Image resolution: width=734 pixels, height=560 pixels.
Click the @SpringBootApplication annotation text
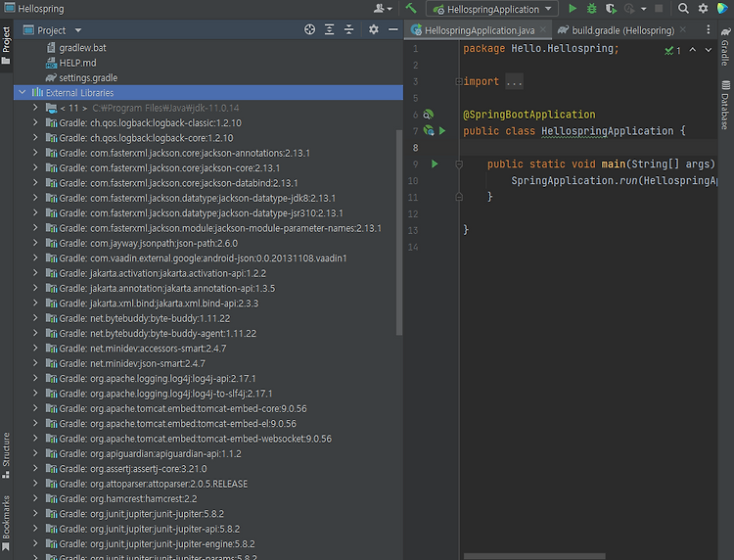(x=528, y=115)
